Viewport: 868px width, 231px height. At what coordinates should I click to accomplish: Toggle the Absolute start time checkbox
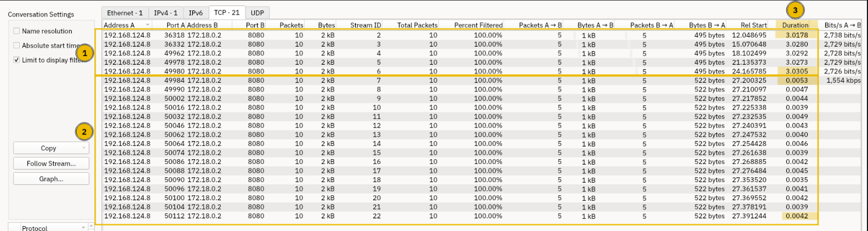pyautogui.click(x=16, y=46)
